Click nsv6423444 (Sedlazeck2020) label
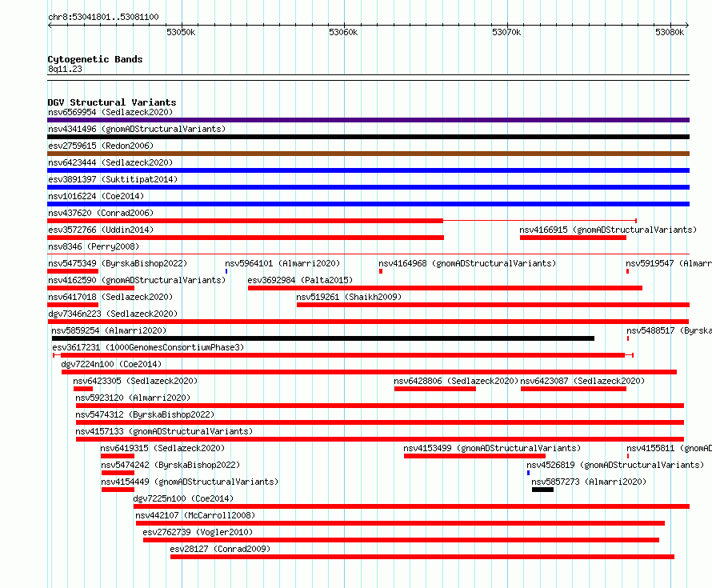Viewport: 712px width, 588px height. (110, 162)
